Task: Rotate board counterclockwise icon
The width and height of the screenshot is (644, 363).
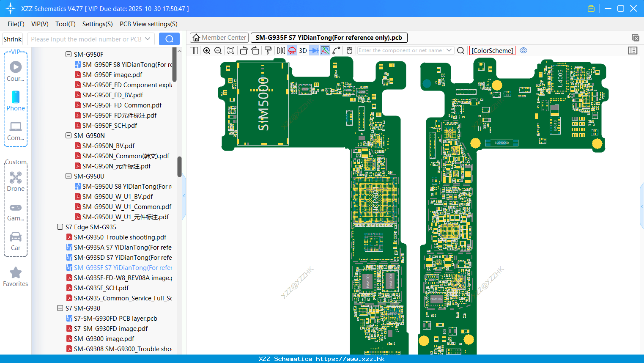Action: [244, 50]
